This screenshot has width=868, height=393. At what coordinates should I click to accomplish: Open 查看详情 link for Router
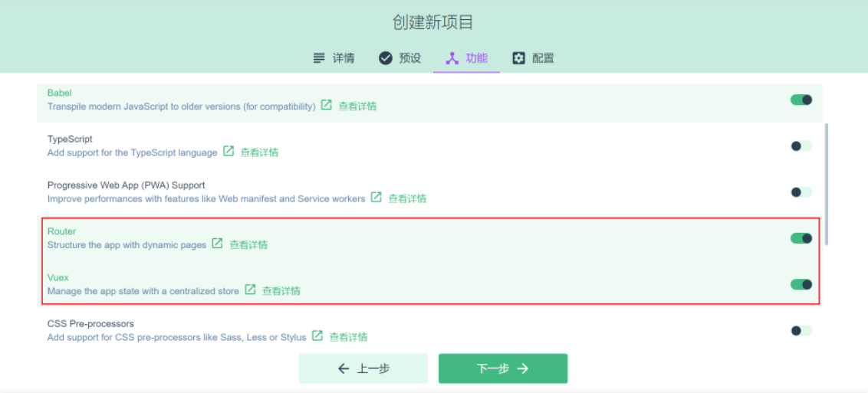point(248,245)
